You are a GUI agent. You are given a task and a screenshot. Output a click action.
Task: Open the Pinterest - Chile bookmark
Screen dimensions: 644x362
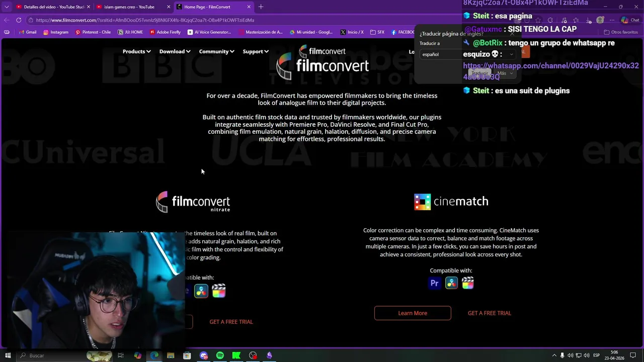[x=93, y=32]
